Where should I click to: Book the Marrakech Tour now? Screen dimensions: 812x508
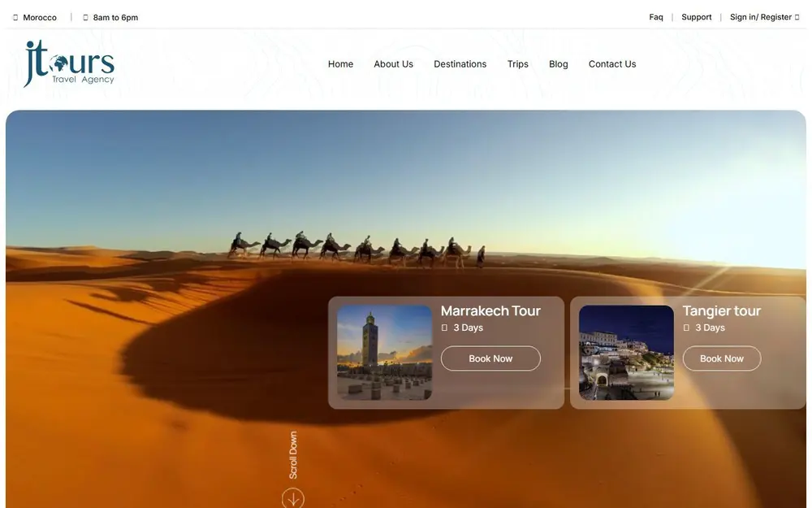(490, 358)
